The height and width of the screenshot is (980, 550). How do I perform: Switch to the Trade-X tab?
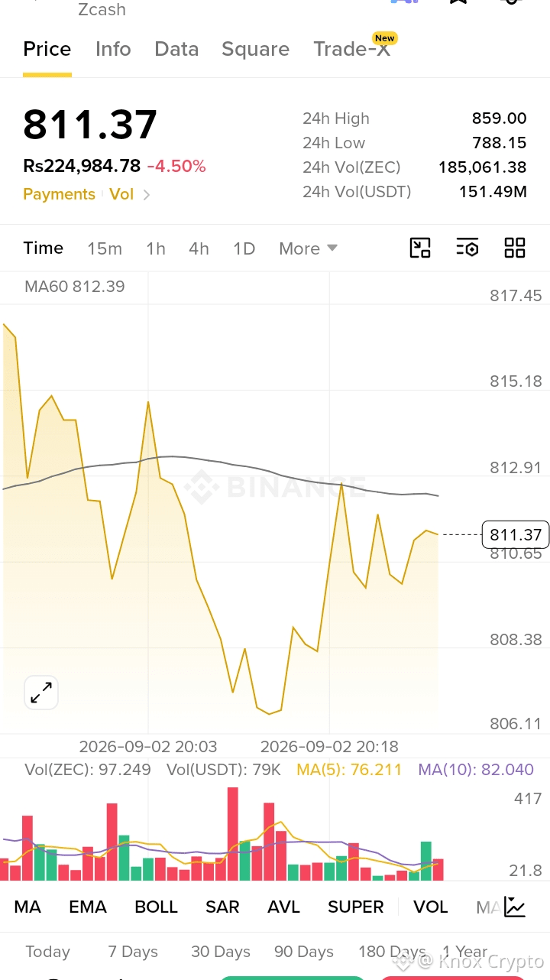(352, 49)
